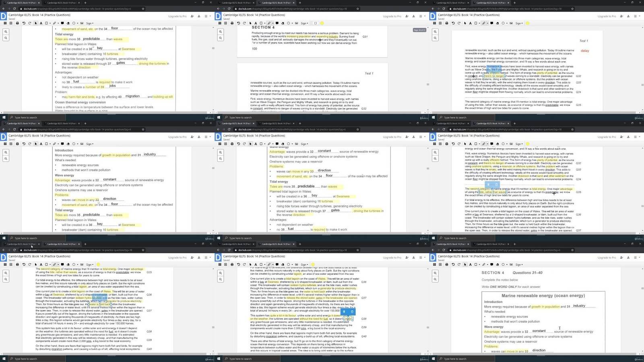This screenshot has height=362, width=644.
Task: Download the document from the top-right window
Action: 628,16
